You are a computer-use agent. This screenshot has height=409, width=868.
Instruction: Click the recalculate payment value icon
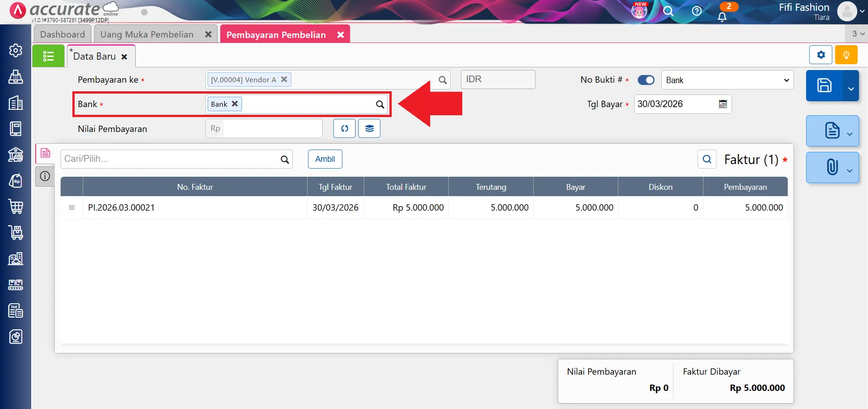coord(344,128)
